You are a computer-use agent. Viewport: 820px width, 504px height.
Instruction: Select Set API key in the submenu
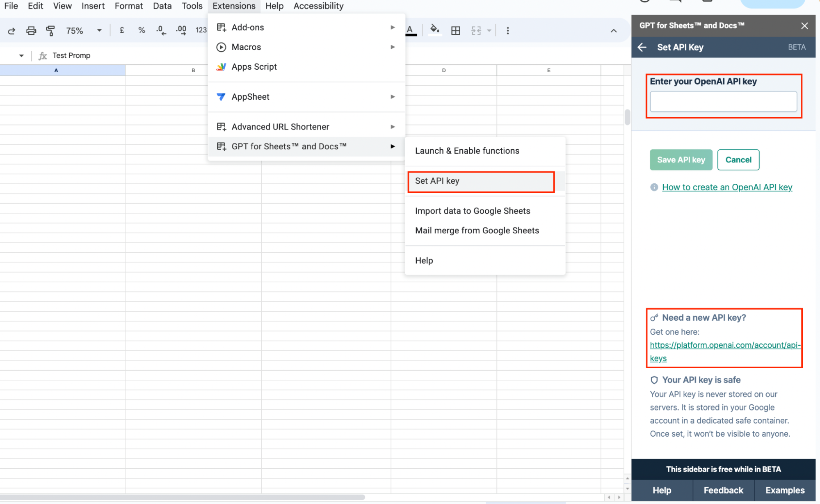485,181
